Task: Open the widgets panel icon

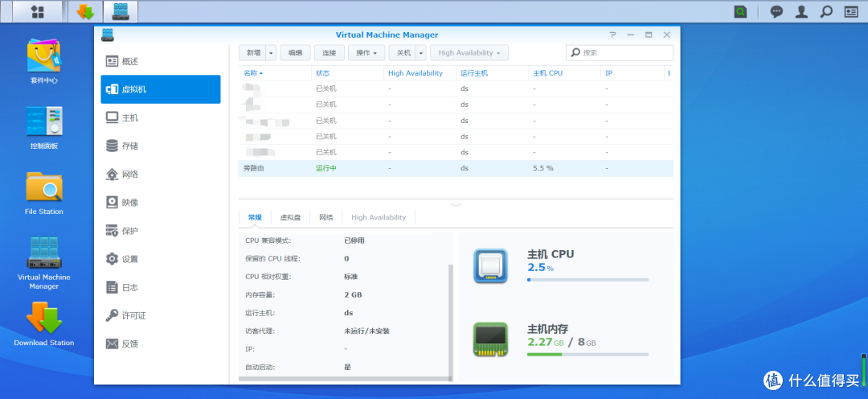Action: pos(851,11)
